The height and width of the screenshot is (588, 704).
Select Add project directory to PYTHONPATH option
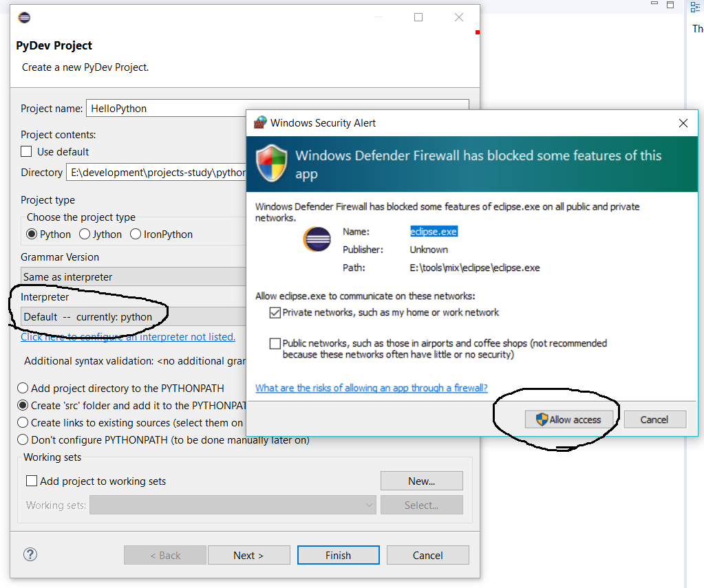pyautogui.click(x=23, y=389)
